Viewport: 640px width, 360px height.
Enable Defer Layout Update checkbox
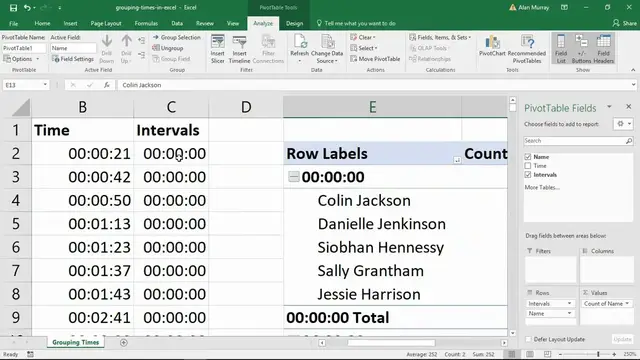tap(529, 340)
